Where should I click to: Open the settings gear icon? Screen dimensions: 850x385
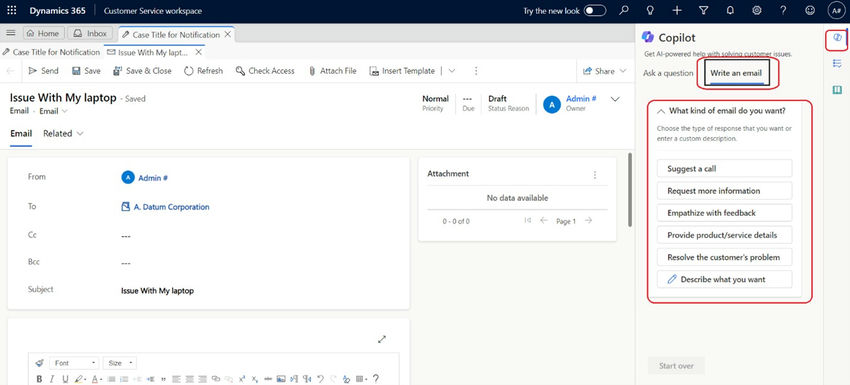pyautogui.click(x=757, y=11)
